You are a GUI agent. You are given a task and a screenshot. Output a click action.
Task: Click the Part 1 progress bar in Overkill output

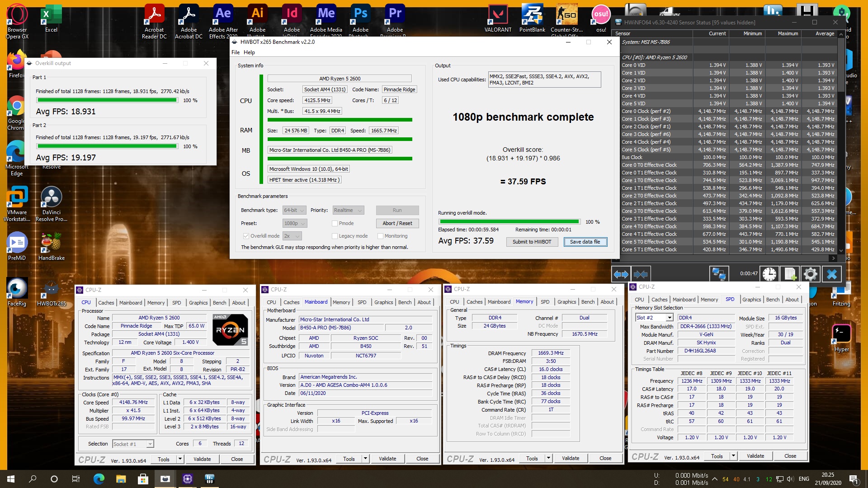[x=107, y=100]
